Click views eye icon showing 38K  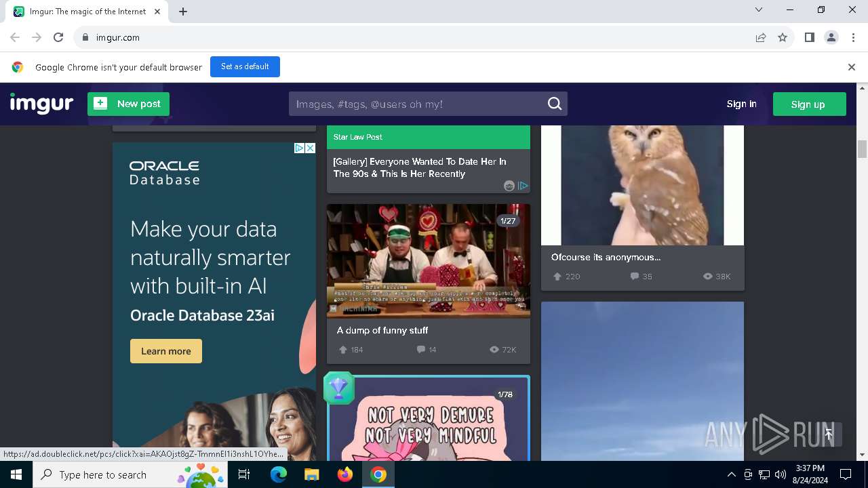708,277
